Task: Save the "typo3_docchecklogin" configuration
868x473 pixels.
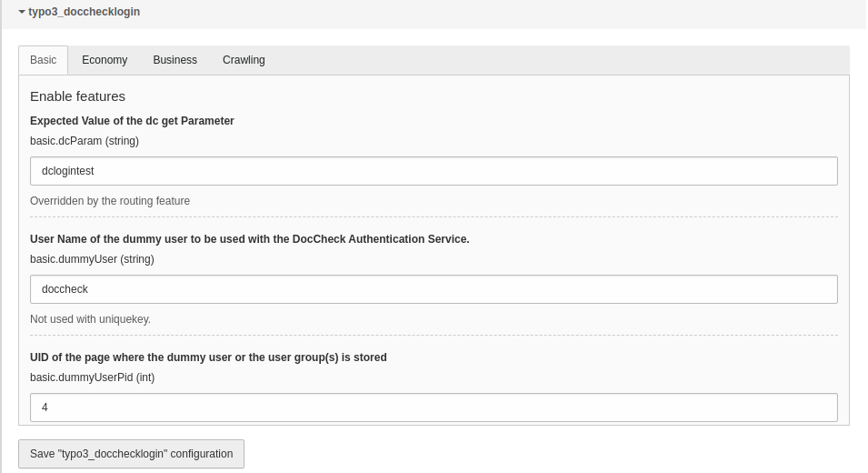Action: click(x=131, y=454)
